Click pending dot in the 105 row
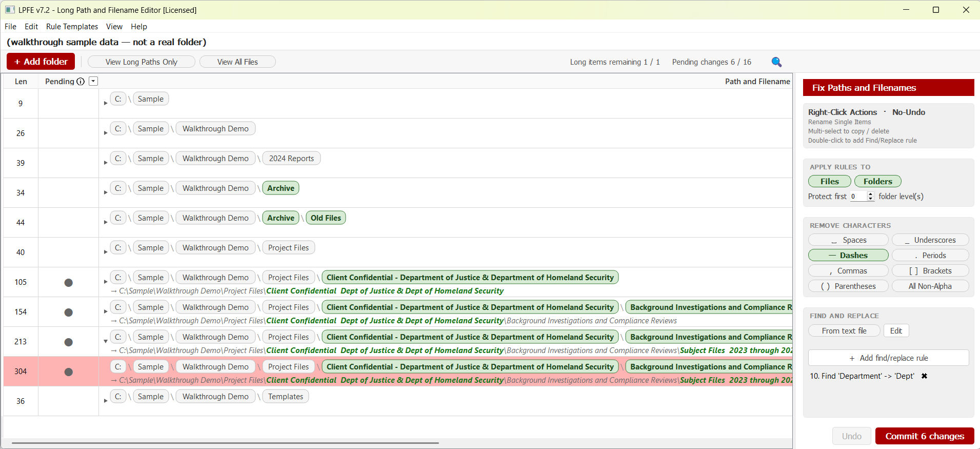 click(x=68, y=283)
